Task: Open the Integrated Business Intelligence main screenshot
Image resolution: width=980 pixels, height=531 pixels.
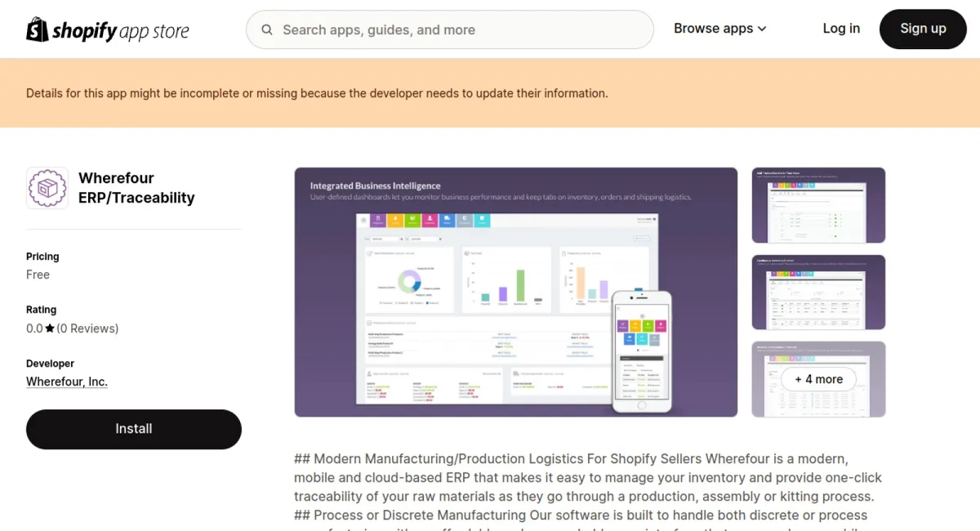Action: pyautogui.click(x=515, y=292)
